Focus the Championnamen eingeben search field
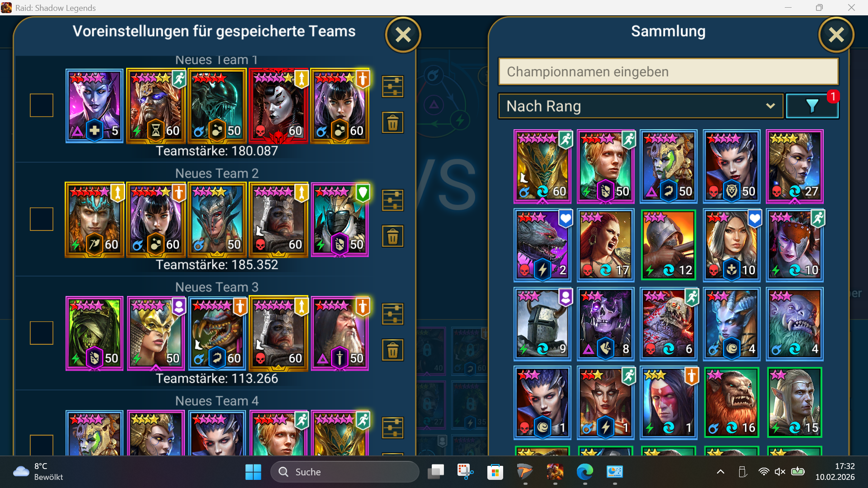The height and width of the screenshot is (488, 868). coord(668,71)
